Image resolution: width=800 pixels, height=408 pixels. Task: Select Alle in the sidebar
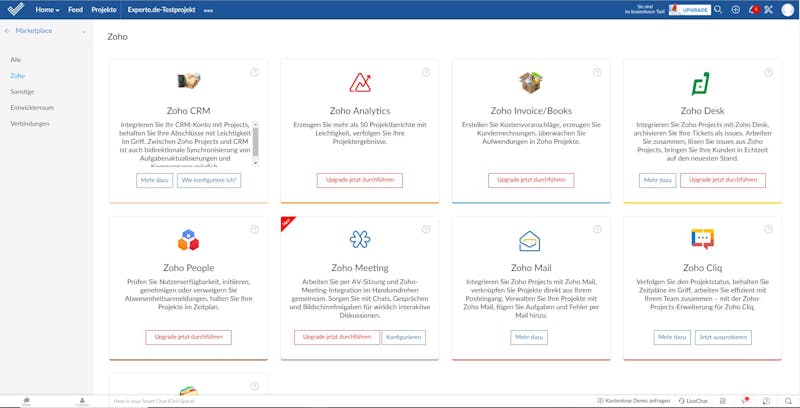(x=16, y=60)
